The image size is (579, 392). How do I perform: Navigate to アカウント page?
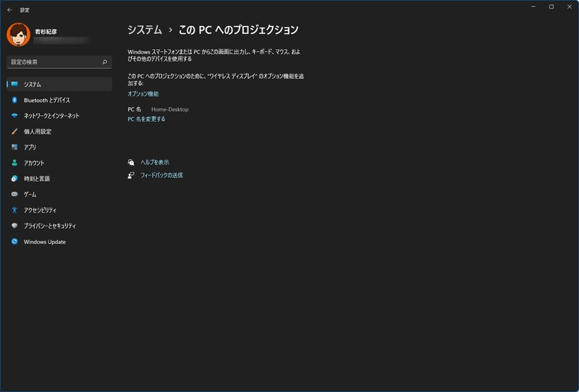[59, 163]
